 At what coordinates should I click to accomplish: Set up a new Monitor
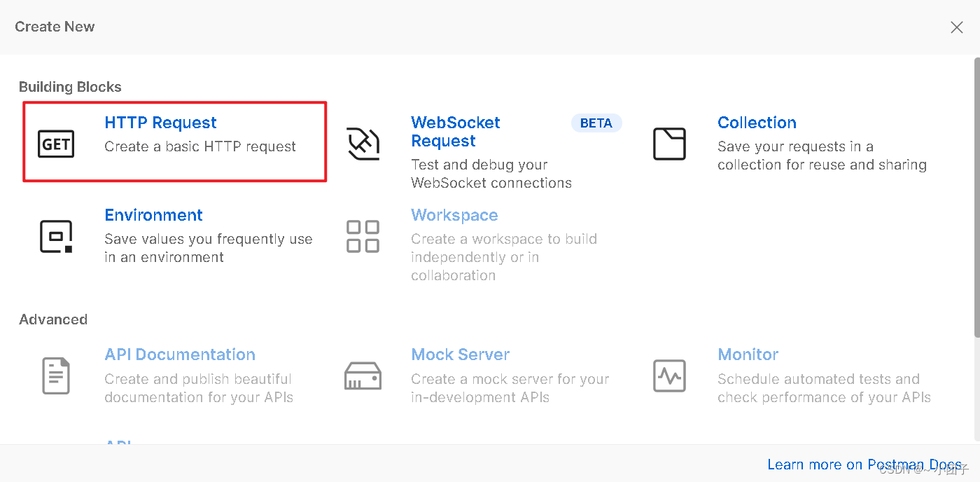pos(748,354)
